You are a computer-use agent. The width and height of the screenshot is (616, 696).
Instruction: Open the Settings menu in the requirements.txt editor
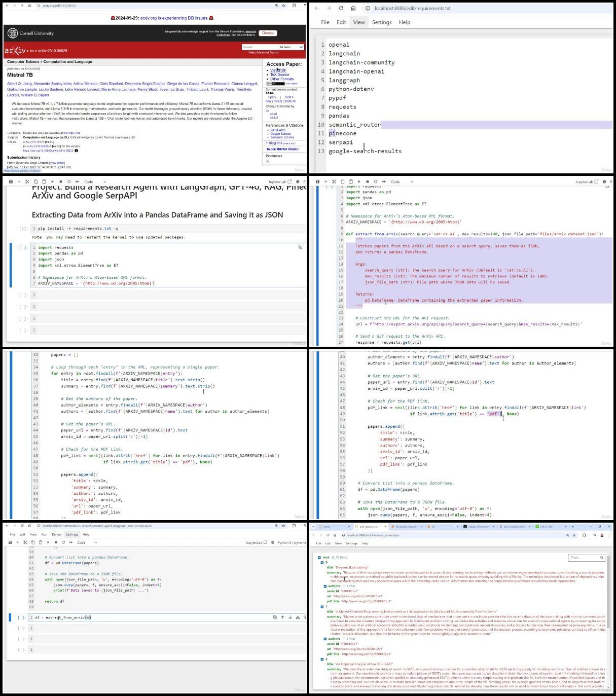pos(382,22)
